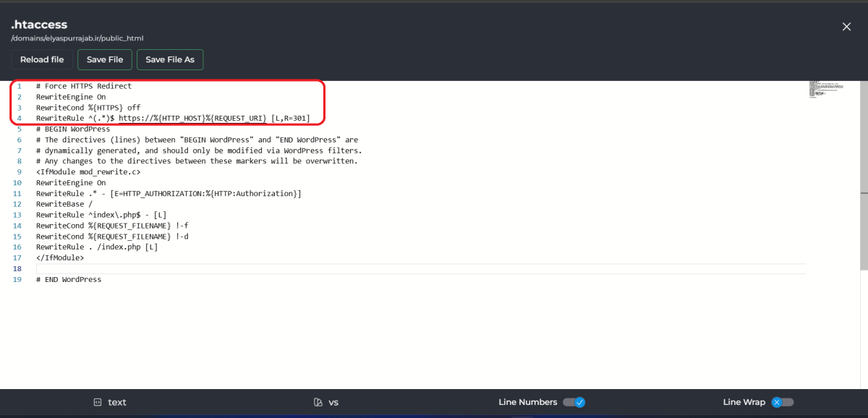The height and width of the screenshot is (418, 868).
Task: Click the '<IfModule mod_rewrite.c>' opening tag line
Action: point(88,172)
